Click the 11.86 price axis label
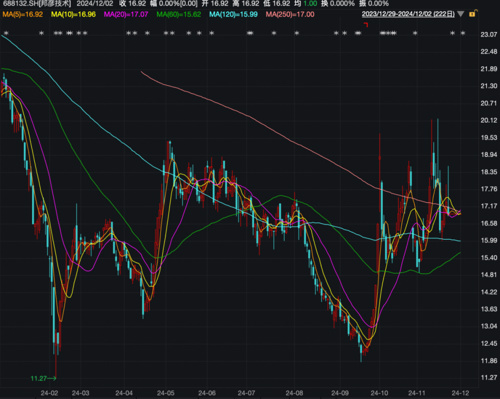This screenshot has height=399, width=500. [x=489, y=360]
